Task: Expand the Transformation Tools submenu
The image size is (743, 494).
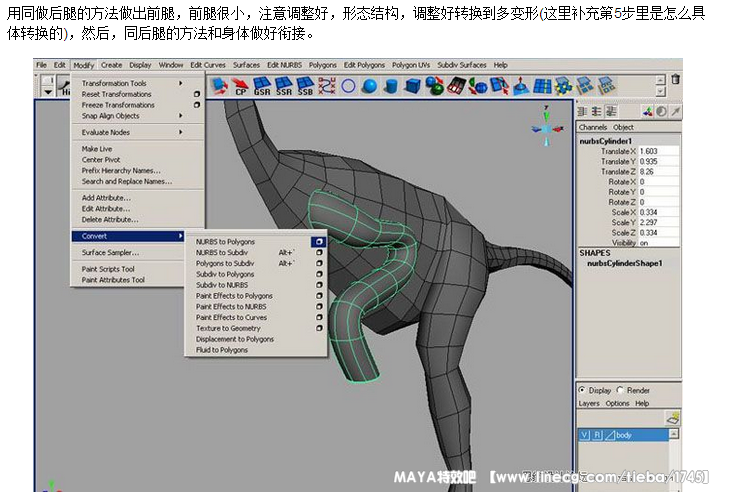Action: (181, 83)
